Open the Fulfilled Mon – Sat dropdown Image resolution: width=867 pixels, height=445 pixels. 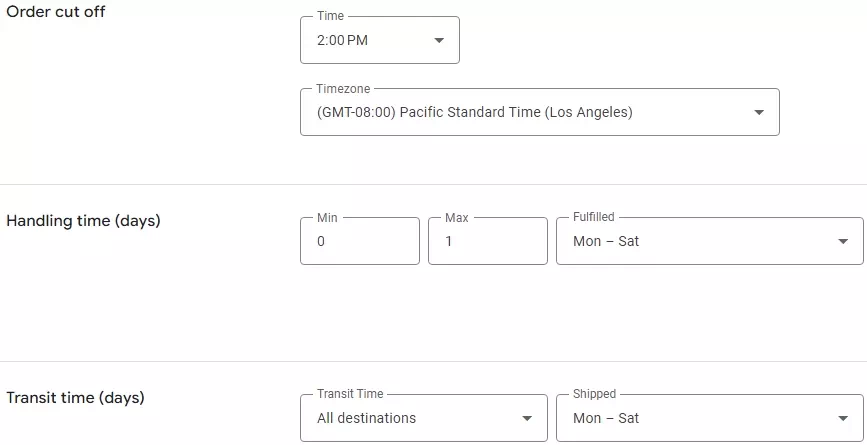pyautogui.click(x=700, y=242)
